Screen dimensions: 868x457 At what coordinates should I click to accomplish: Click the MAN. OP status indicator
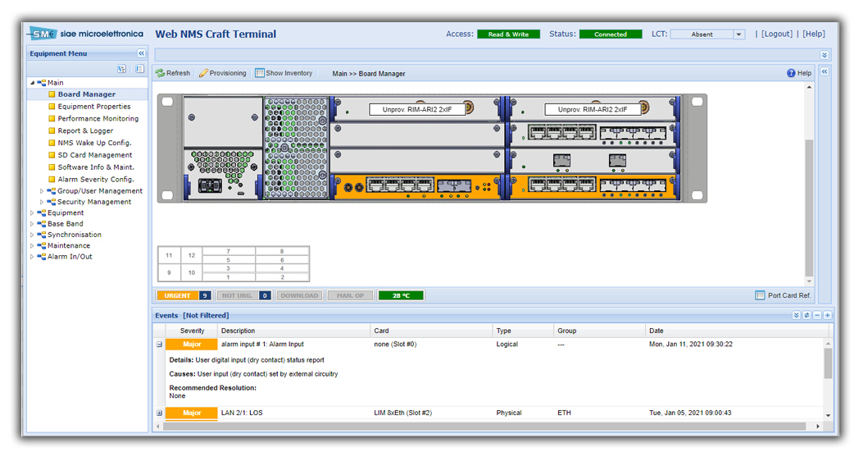pyautogui.click(x=351, y=296)
